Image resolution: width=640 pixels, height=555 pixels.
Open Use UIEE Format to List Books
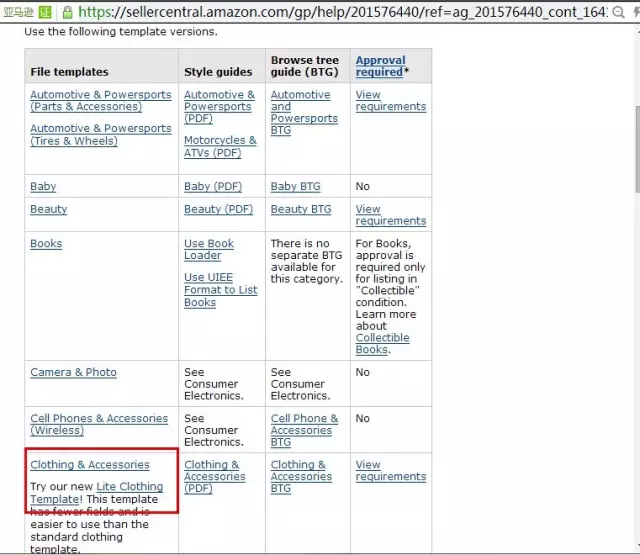pos(220,289)
